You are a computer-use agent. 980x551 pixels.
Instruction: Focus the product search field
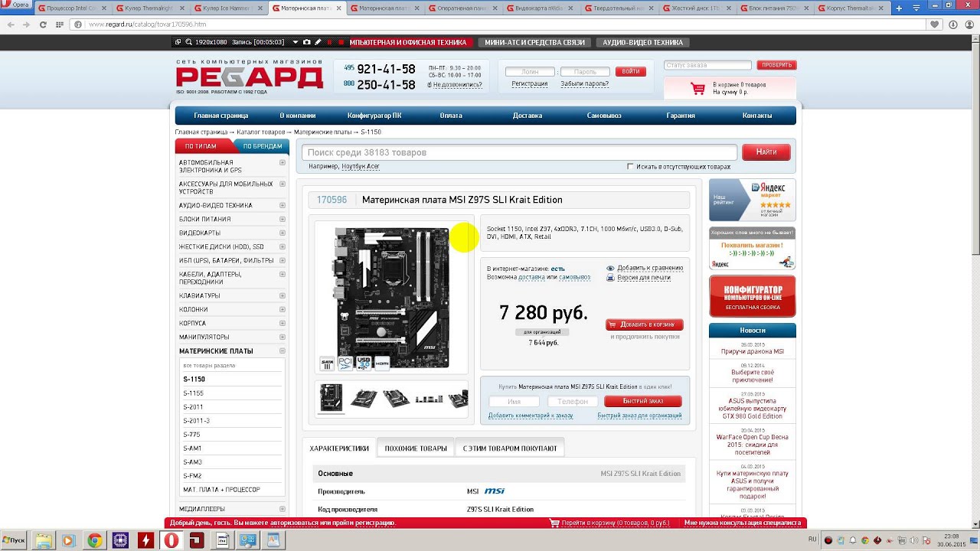click(519, 152)
